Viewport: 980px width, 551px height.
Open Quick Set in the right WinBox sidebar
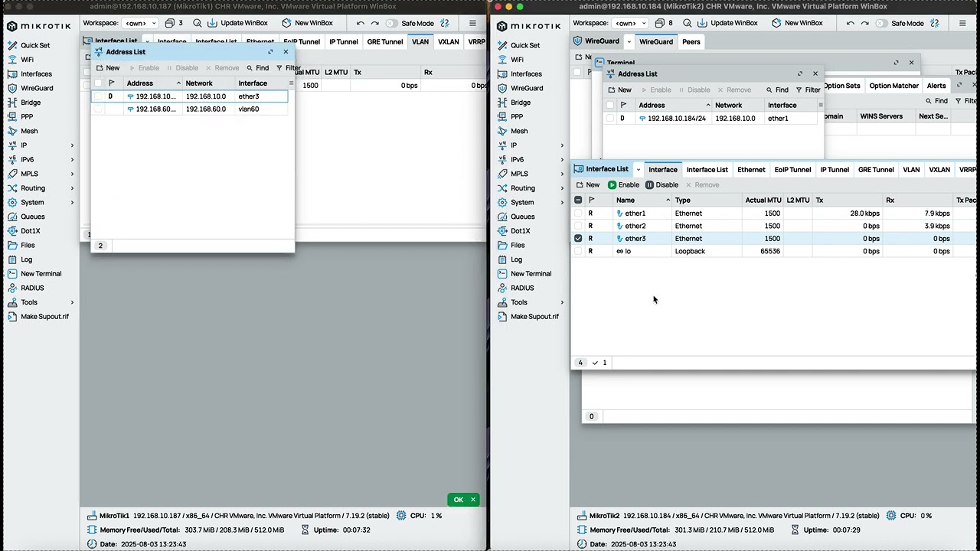(x=525, y=45)
